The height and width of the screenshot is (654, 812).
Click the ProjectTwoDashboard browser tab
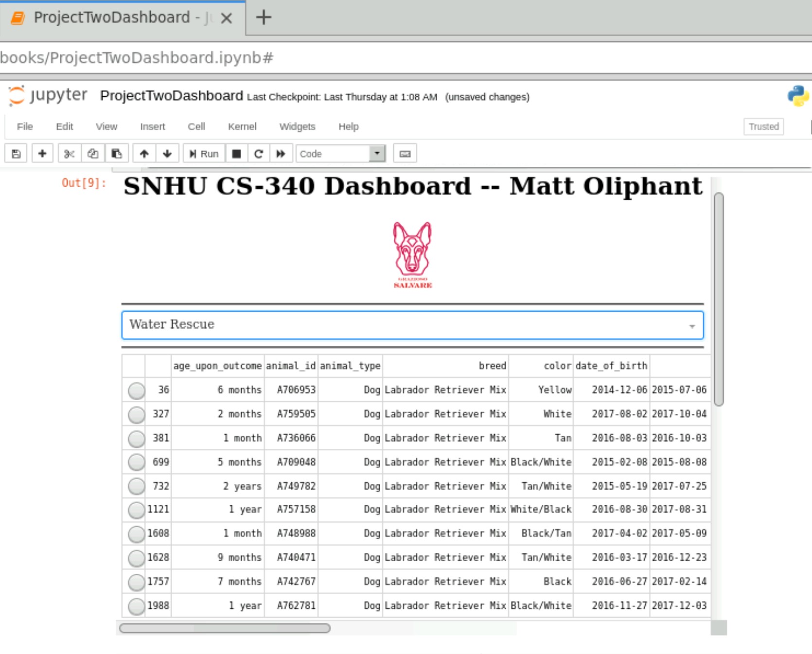tap(112, 17)
